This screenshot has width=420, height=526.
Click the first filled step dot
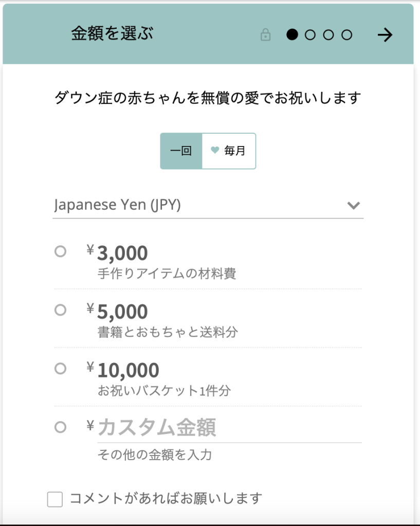coord(292,35)
